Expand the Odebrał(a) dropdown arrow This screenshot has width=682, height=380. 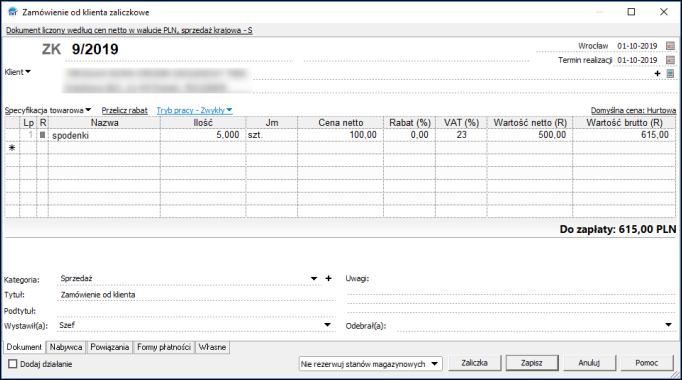pos(669,325)
